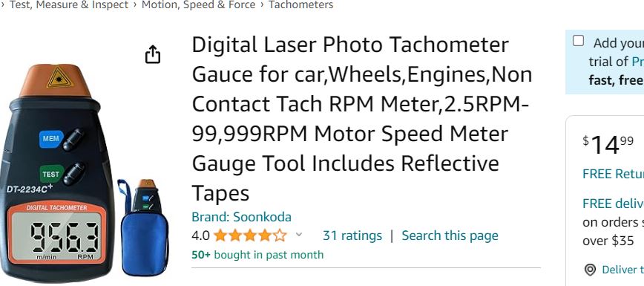Image resolution: width=644 pixels, height=286 pixels.
Task: Click the FREE delivery link
Action: 613,204
